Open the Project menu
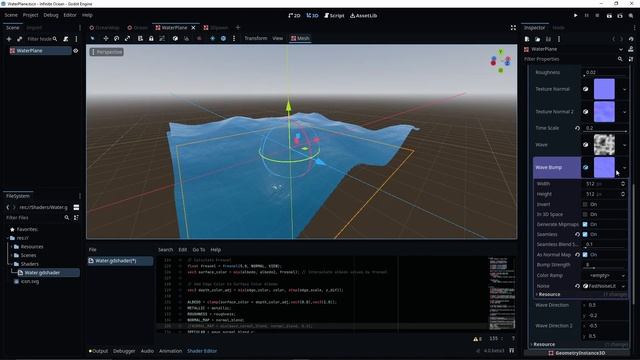This screenshot has height=360, width=640. [30, 15]
